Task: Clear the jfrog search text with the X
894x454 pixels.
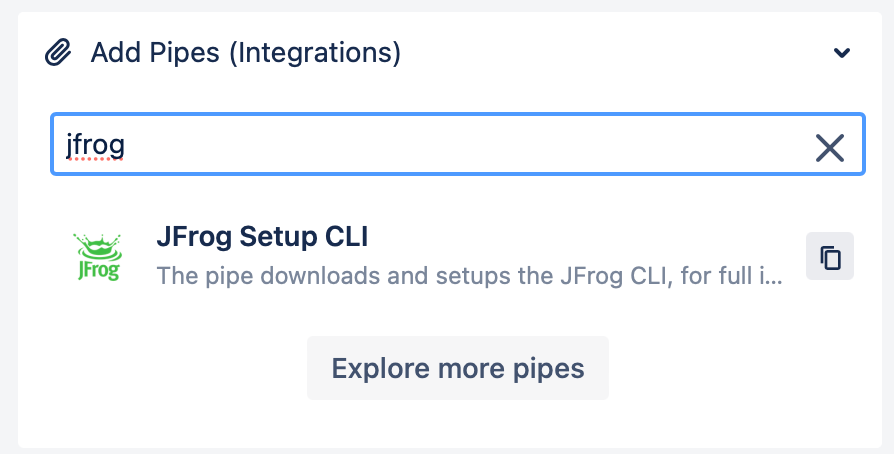Action: pyautogui.click(x=830, y=148)
